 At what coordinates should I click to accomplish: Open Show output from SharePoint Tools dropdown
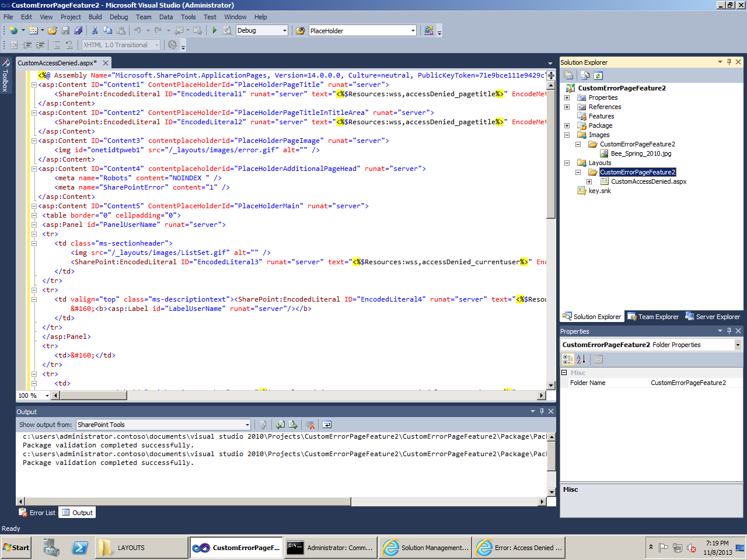tap(247, 425)
